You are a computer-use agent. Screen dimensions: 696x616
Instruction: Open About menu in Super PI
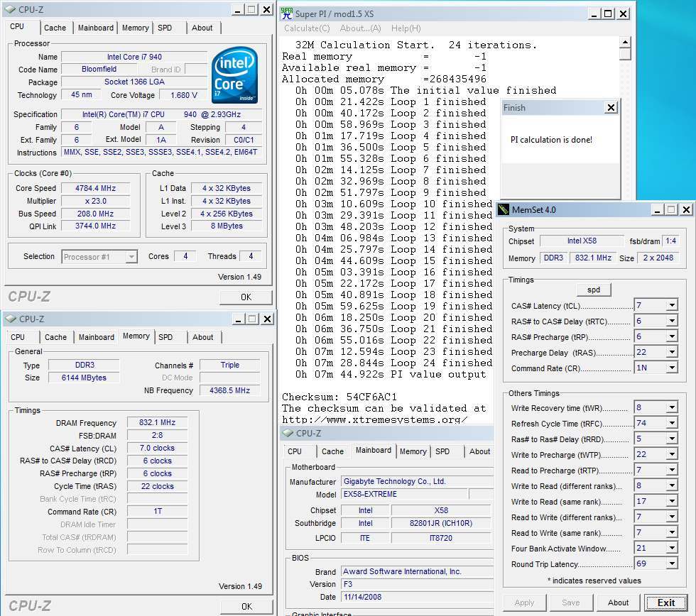[x=360, y=28]
